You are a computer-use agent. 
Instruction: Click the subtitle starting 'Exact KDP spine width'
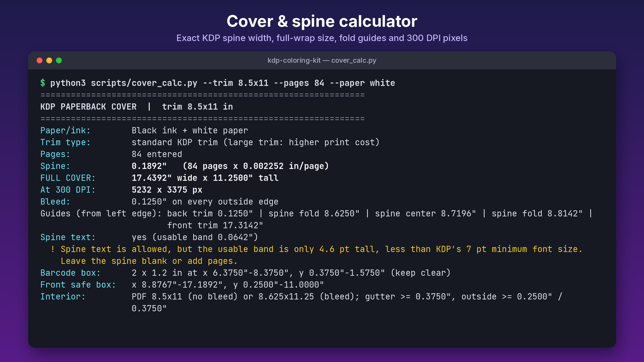point(322,38)
